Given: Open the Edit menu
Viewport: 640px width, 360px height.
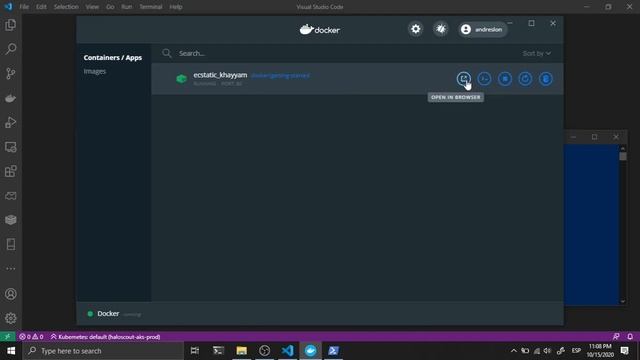Looking at the screenshot, I should [41, 7].
